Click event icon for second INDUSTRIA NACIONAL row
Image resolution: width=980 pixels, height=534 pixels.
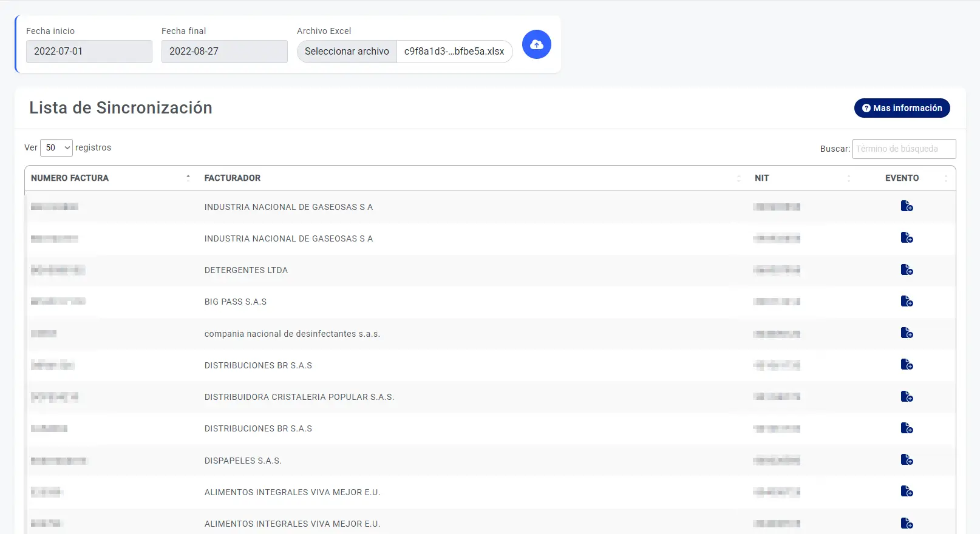pos(907,238)
